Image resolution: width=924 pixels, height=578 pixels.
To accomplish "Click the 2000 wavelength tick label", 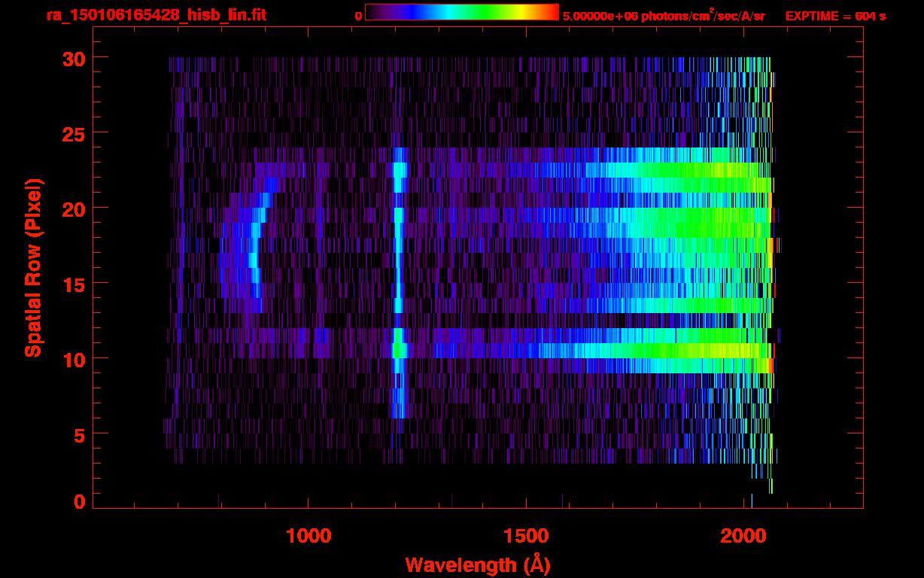I will (x=744, y=536).
